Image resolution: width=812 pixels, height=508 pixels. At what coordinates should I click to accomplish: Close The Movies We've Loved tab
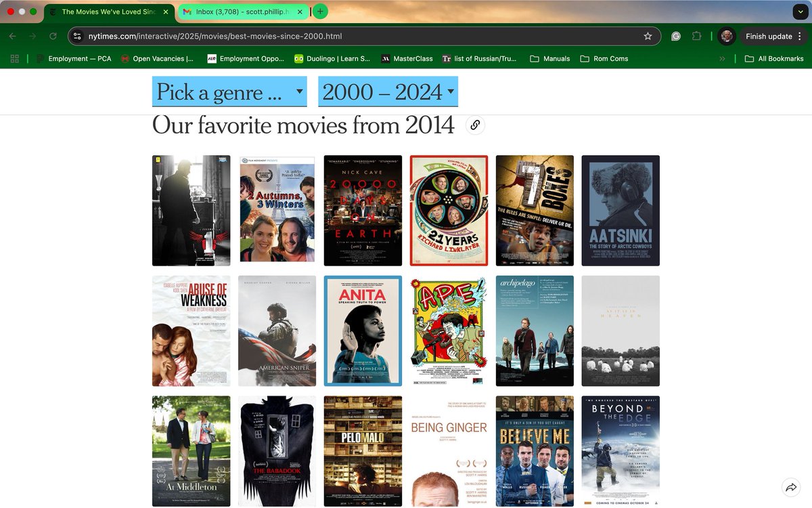tap(166, 12)
